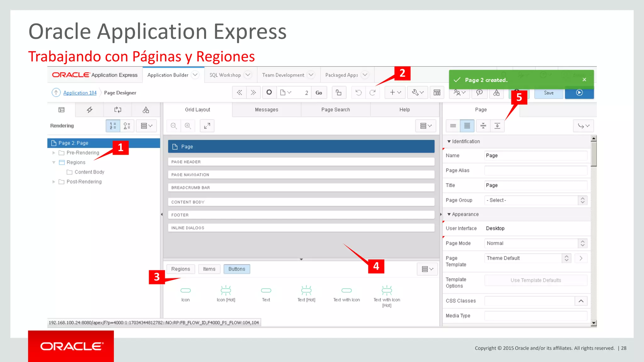Close the Page 2 created notification
The width and height of the screenshot is (644, 362).
click(584, 80)
